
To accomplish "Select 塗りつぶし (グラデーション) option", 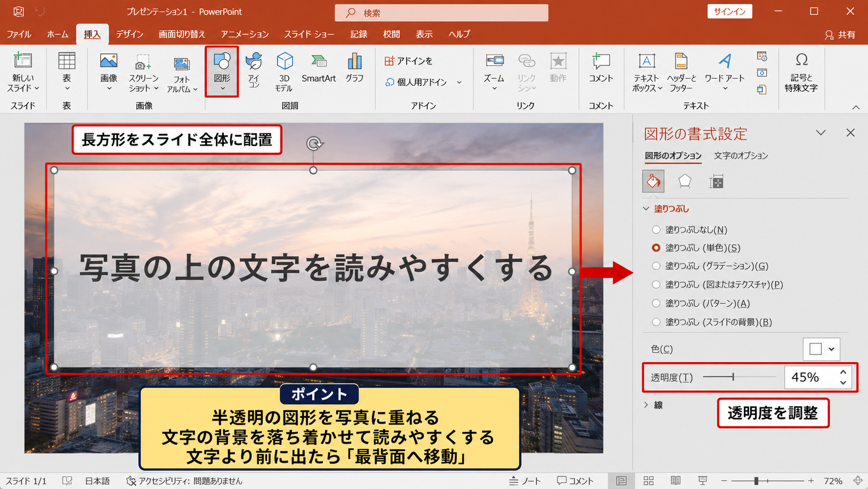I will pos(709,266).
